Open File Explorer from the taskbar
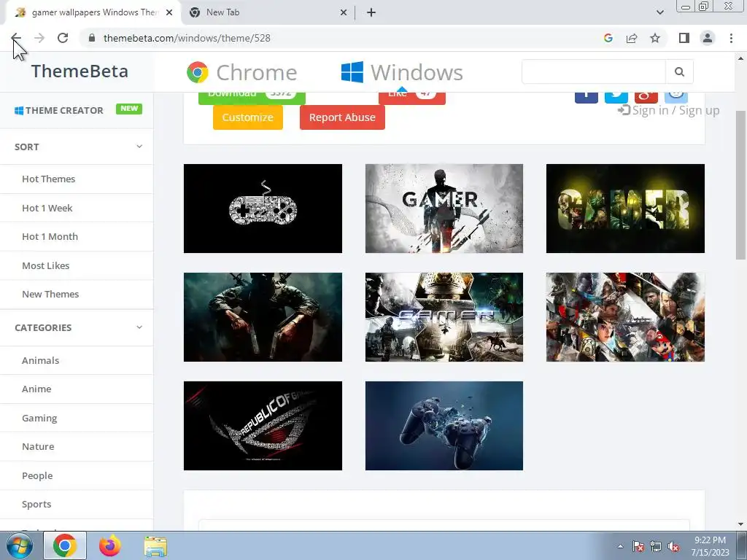747x560 pixels. tap(155, 546)
